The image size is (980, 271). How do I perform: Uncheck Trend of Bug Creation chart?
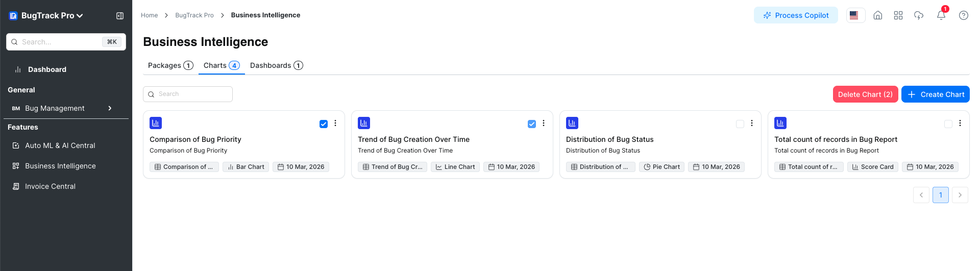pyautogui.click(x=531, y=124)
